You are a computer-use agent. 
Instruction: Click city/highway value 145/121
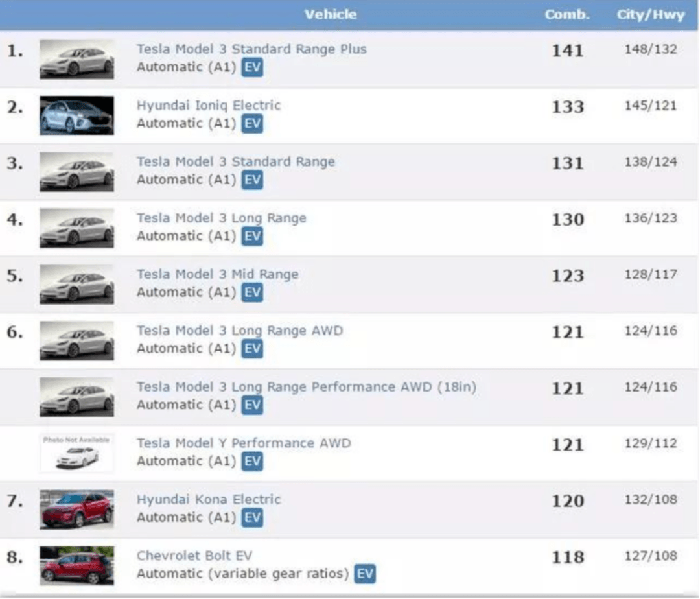(651, 105)
